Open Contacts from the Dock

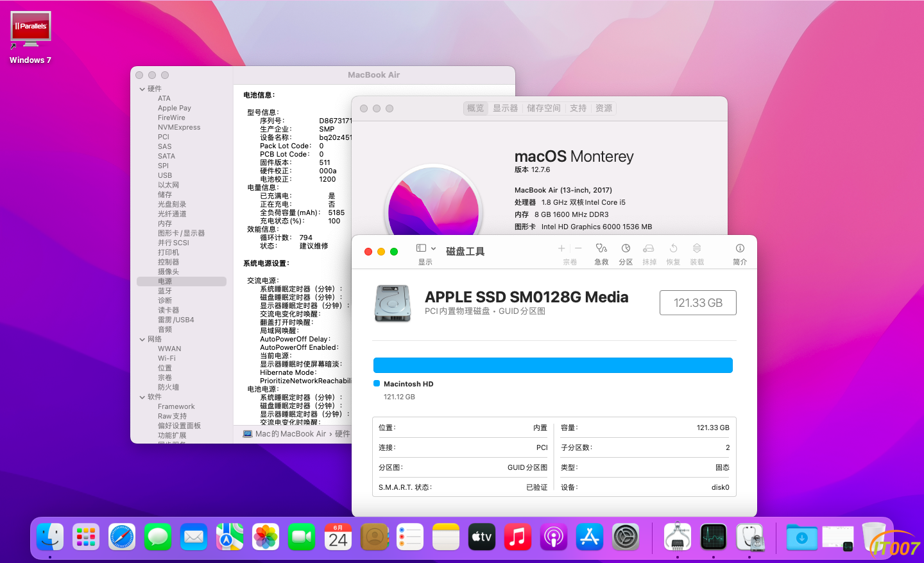[374, 537]
